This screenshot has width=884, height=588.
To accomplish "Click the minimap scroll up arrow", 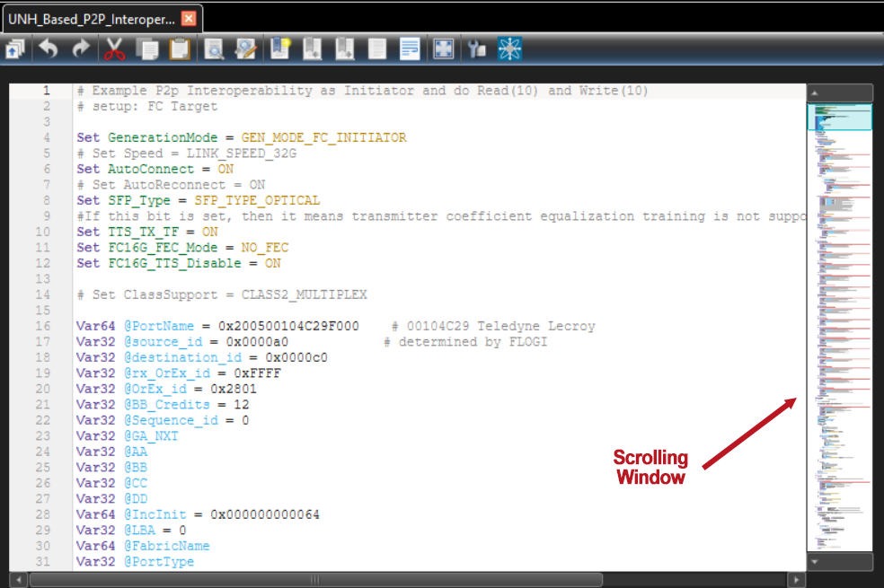I will click(815, 93).
